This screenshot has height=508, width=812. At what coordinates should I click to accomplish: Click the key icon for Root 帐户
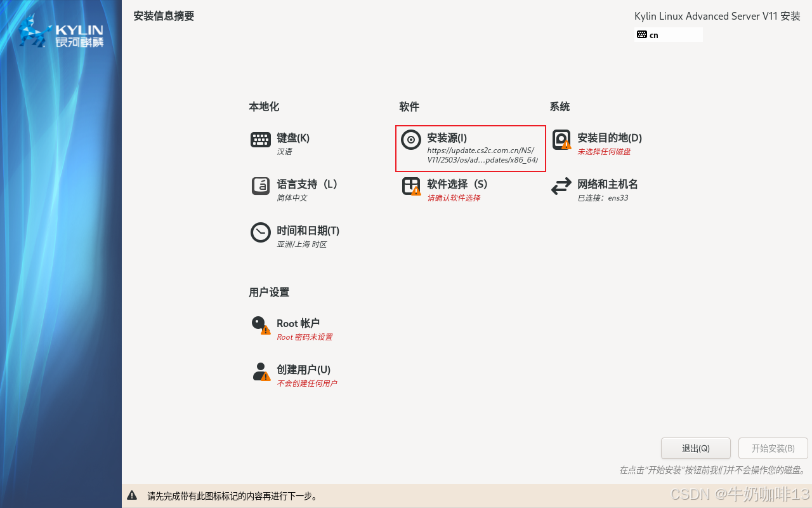[261, 325]
